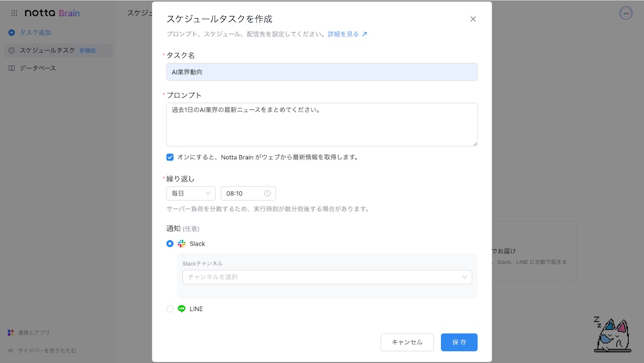Click the prompt textarea resize handle
The width and height of the screenshot is (644, 363).
tap(474, 143)
